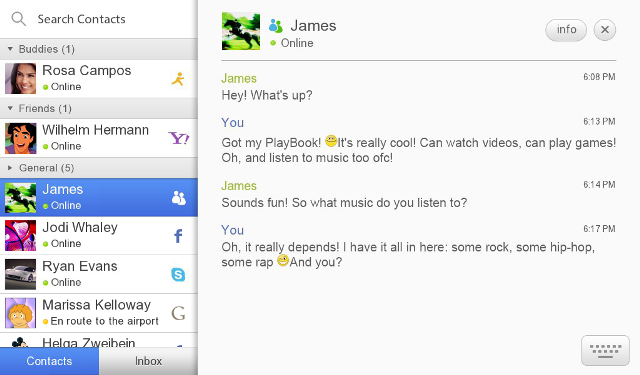The width and height of the screenshot is (640, 375).
Task: Click the Yahoo icon next to Wilhelm Hermann
Action: coord(179,138)
